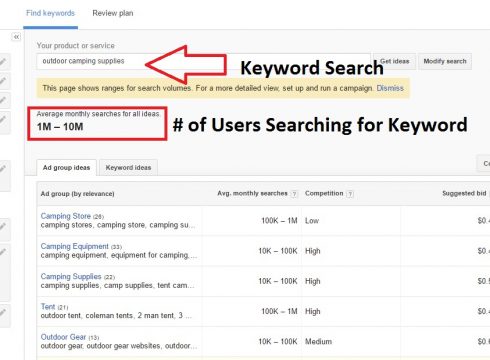
Task: Click the help icon beside Competition
Action: (350, 194)
